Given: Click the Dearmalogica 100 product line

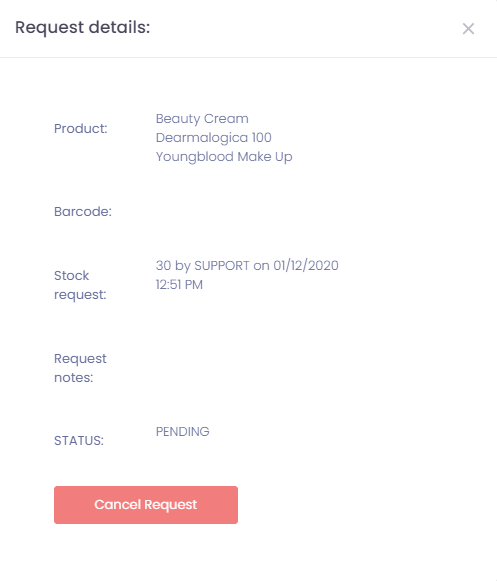Looking at the screenshot, I should (213, 137).
